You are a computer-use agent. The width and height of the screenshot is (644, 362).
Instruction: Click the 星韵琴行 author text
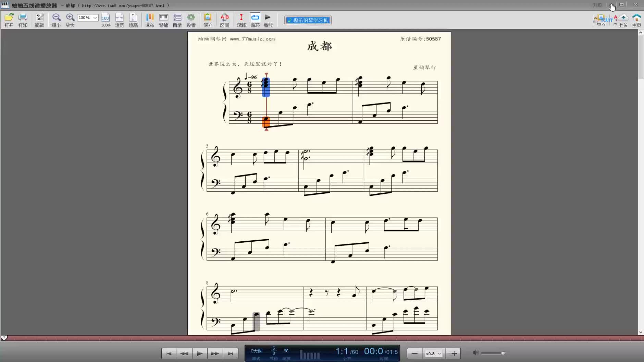pyautogui.click(x=424, y=68)
